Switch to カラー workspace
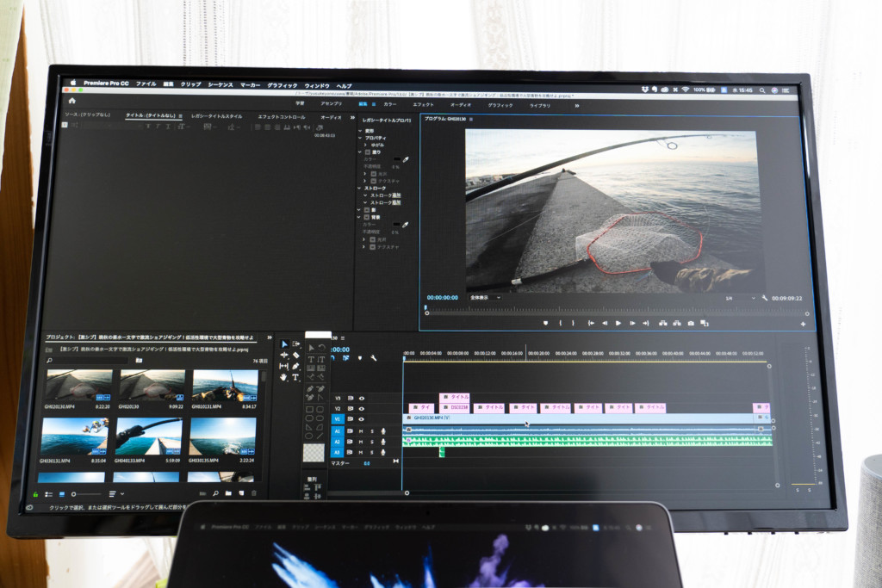 tap(390, 104)
